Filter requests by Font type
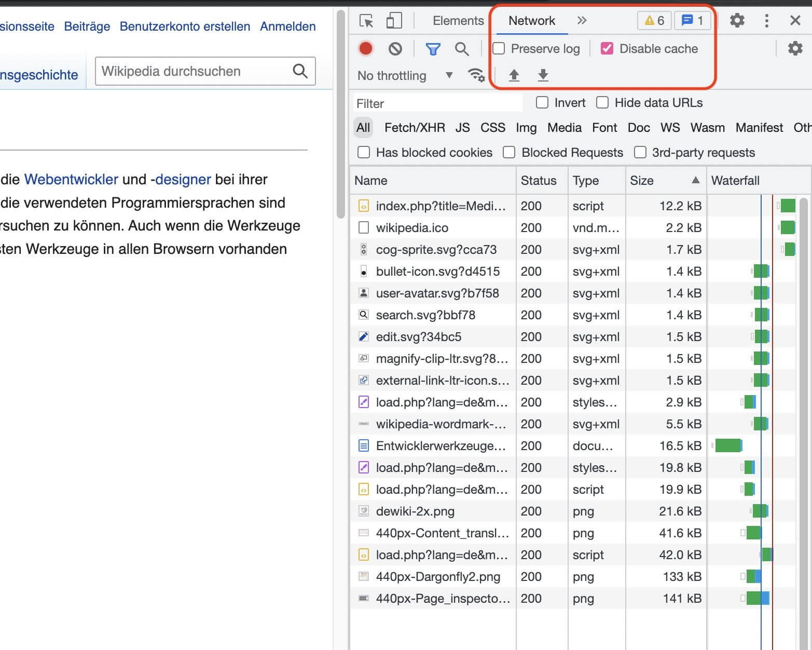 click(604, 128)
